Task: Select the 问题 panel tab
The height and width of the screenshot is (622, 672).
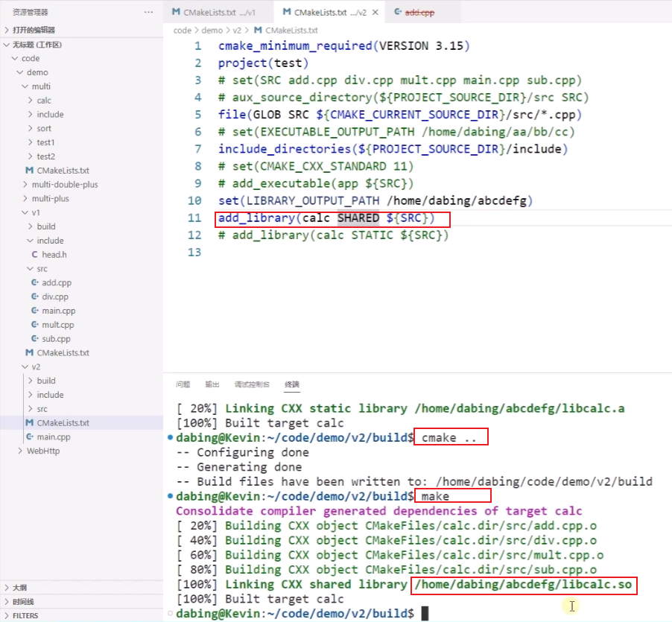Action: coord(183,384)
